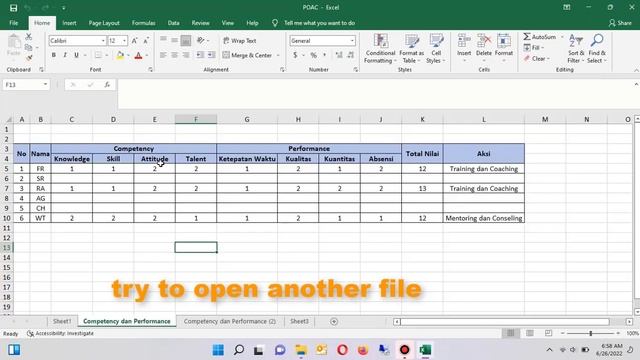Image resolution: width=640 pixels, height=360 pixels.
Task: Click the Percent Style icon
Action: click(313, 55)
